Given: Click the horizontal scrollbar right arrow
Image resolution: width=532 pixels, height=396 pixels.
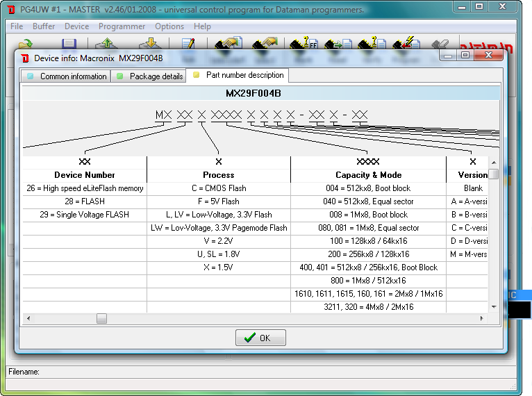Looking at the screenshot, I should point(483,318).
